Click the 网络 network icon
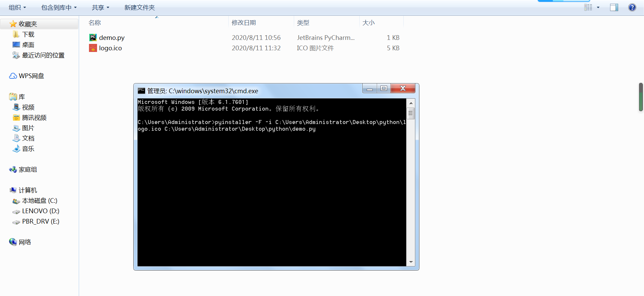 [13, 242]
